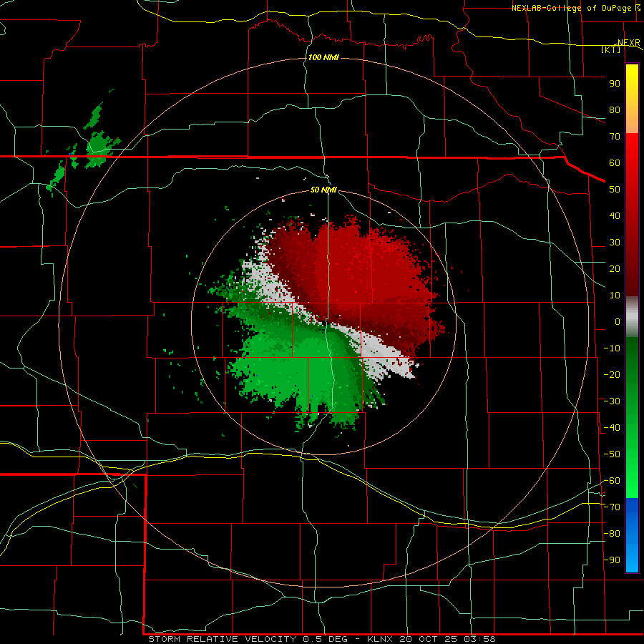Screen dimensions: 644x644
Task: Click the 03:58 timestamp
Action: click(479, 639)
